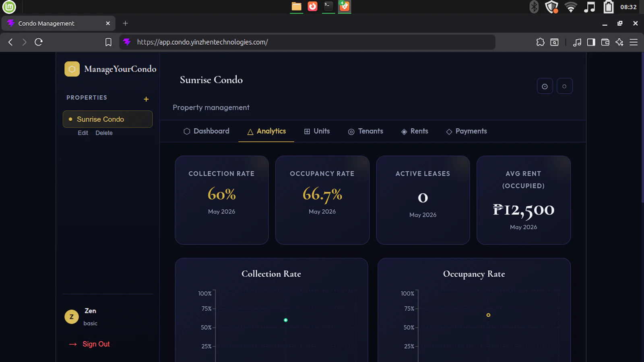
Task: Select the Collection Rate summary card
Action: coord(222,200)
